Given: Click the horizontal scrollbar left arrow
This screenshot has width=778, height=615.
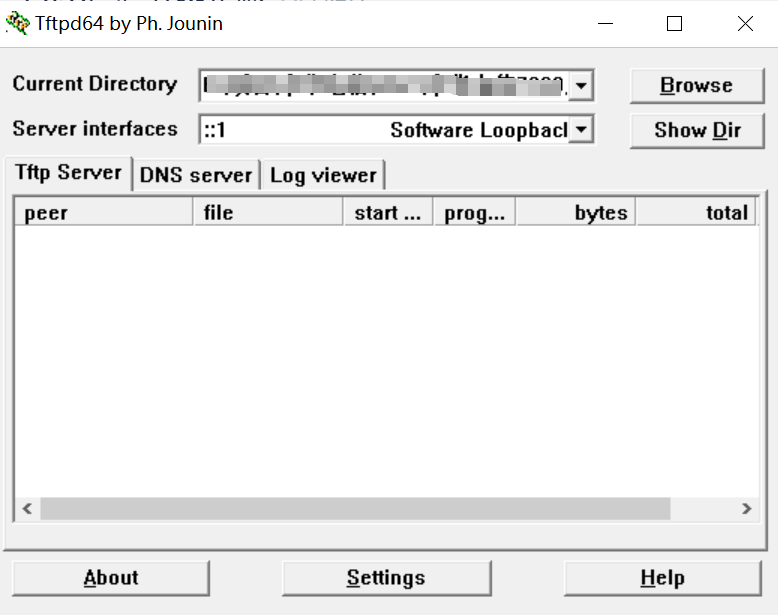Looking at the screenshot, I should [x=27, y=509].
